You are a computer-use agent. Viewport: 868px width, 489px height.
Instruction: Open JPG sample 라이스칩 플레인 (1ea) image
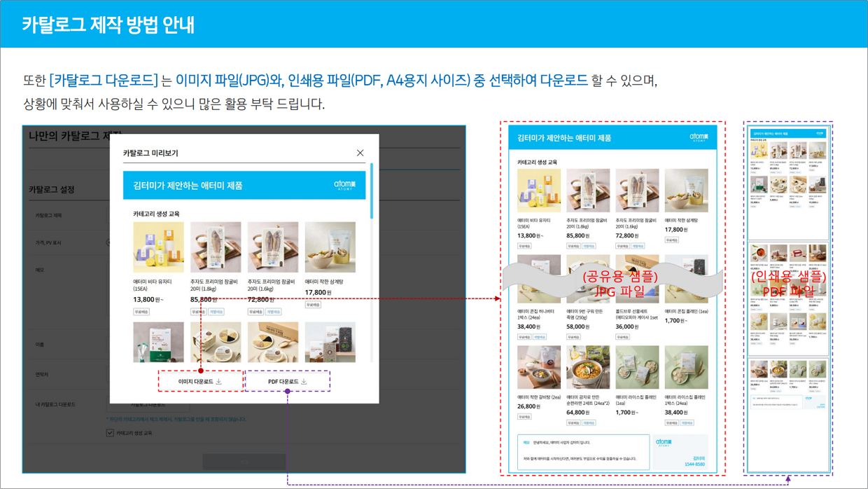[x=637, y=367]
